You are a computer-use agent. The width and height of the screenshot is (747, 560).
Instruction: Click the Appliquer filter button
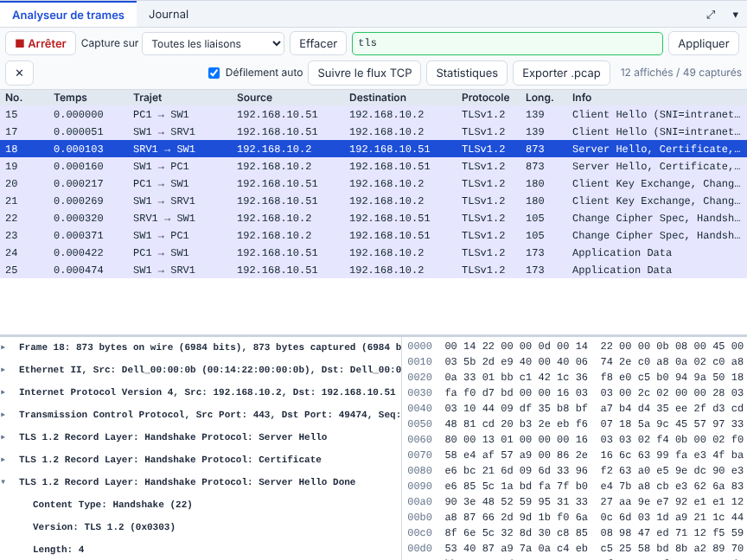[704, 44]
